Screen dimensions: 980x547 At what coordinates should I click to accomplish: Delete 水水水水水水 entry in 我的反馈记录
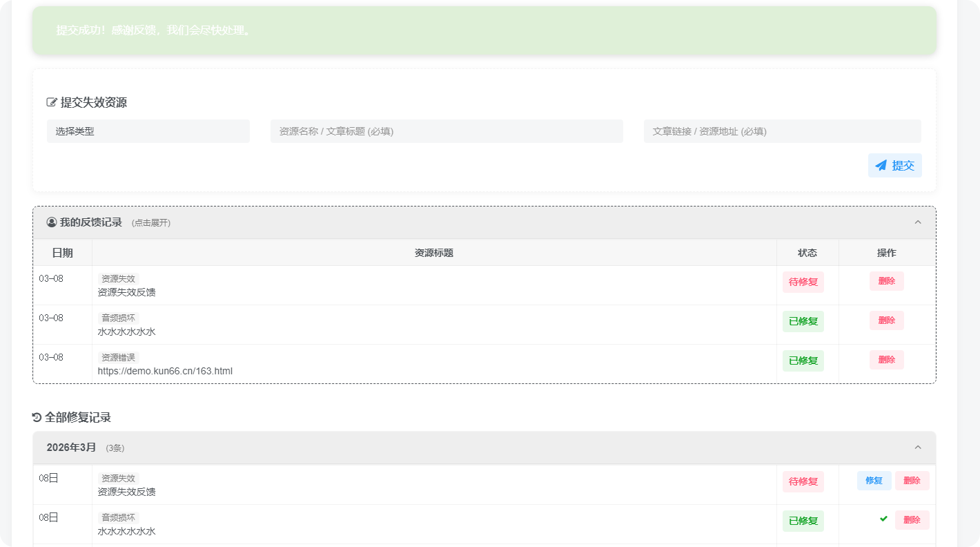coord(886,320)
